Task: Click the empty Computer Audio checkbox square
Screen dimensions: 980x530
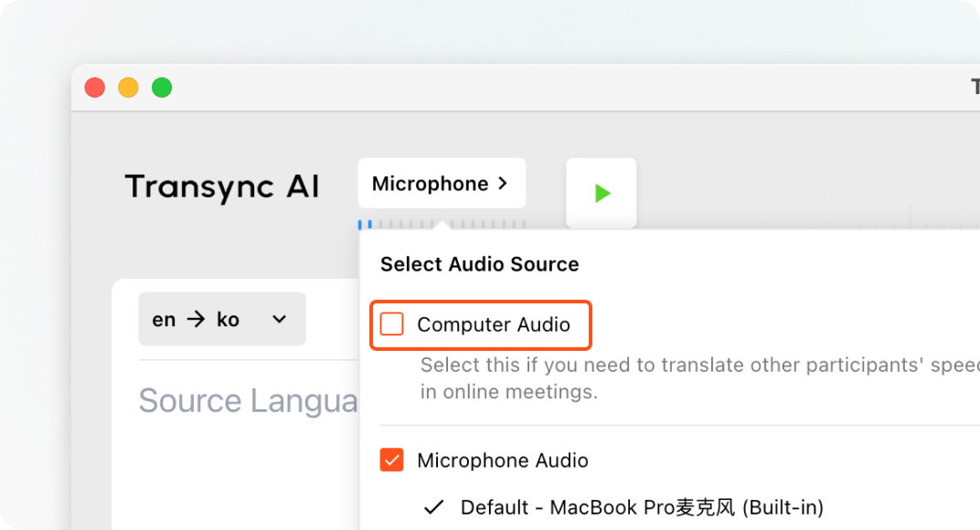Action: 393,324
